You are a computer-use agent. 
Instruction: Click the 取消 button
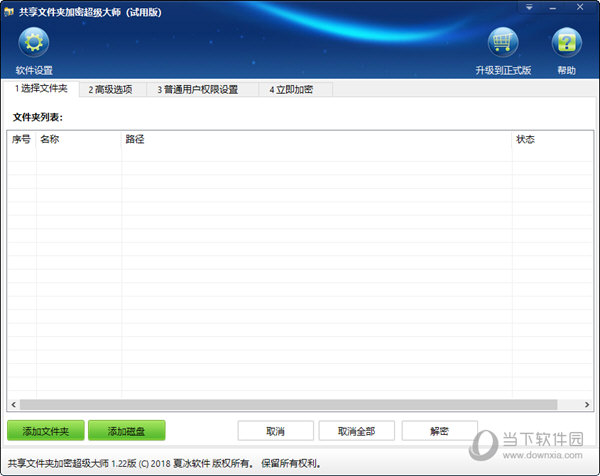(276, 431)
